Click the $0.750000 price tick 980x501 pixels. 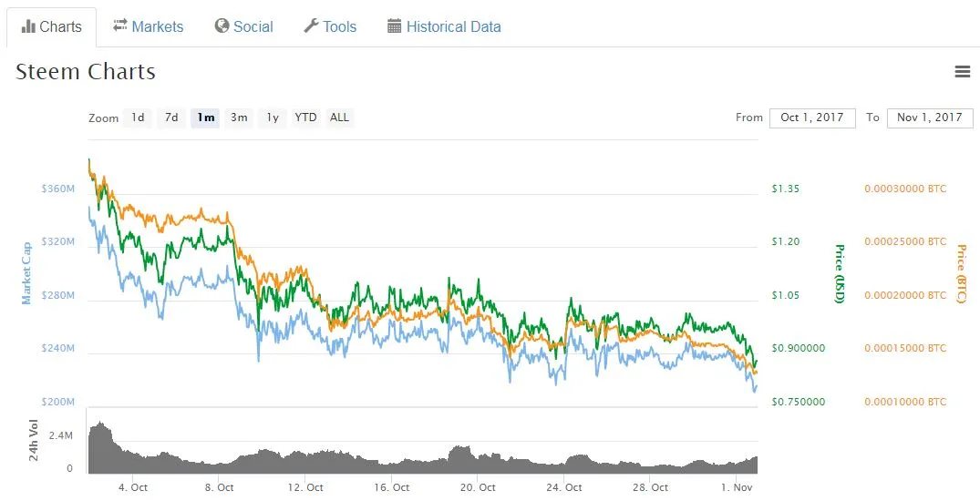798,402
